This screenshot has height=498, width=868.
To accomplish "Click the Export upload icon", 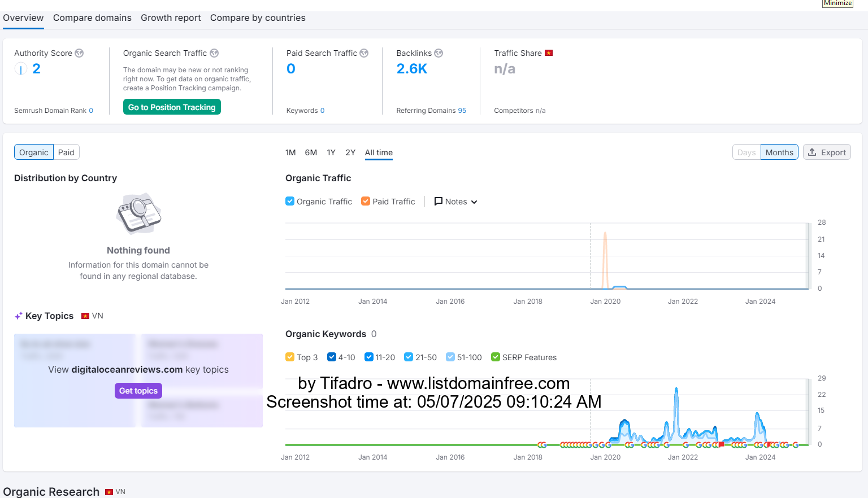I will pyautogui.click(x=812, y=152).
